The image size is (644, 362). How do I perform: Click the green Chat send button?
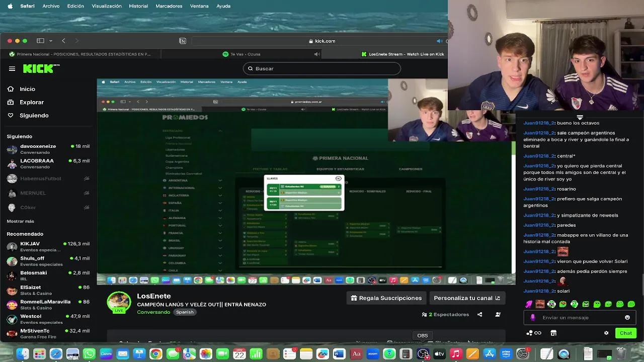tap(626, 333)
